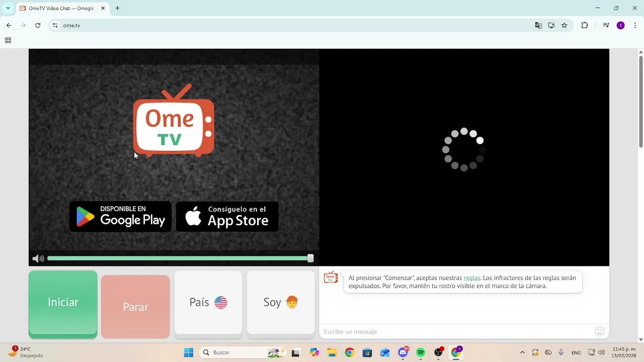Open Outlook from the taskbar
Image resolution: width=644 pixels, height=362 pixels.
(385, 352)
